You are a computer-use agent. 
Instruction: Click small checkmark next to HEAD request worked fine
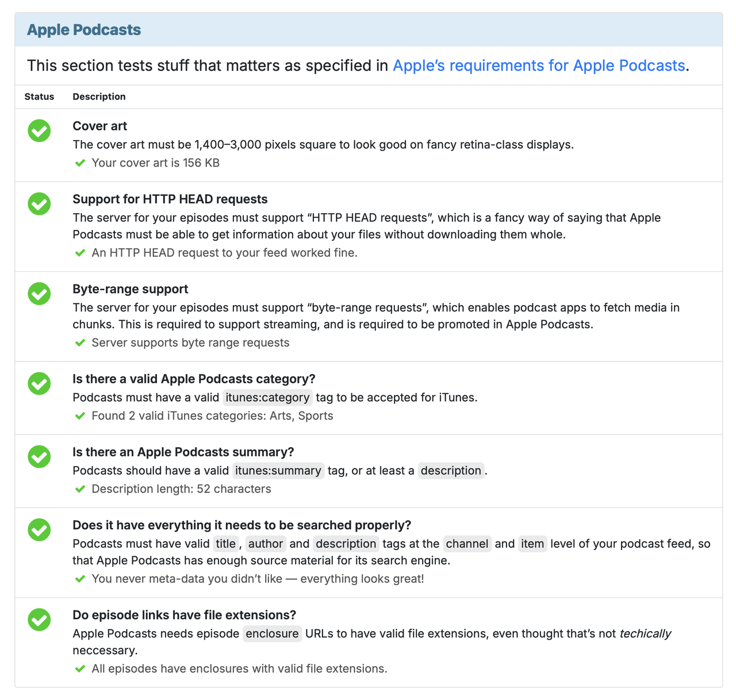(80, 253)
